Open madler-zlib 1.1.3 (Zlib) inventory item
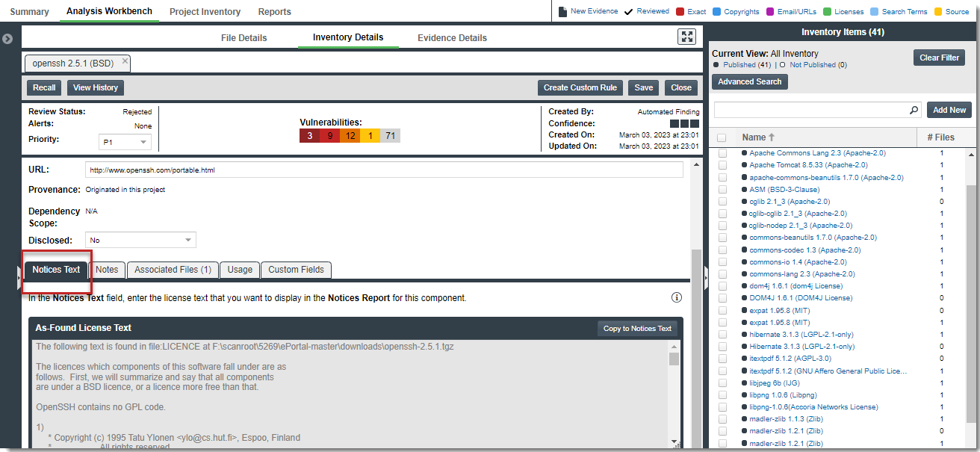The height and width of the screenshot is (452, 980). 786,418
